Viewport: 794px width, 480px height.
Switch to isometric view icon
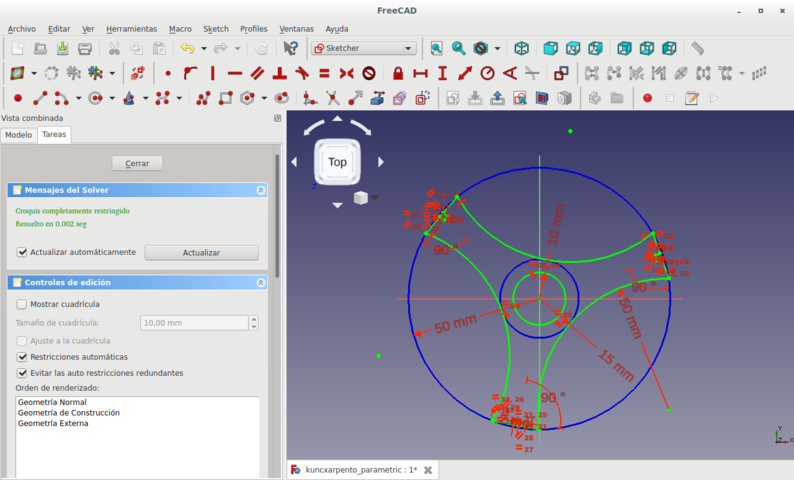click(521, 48)
